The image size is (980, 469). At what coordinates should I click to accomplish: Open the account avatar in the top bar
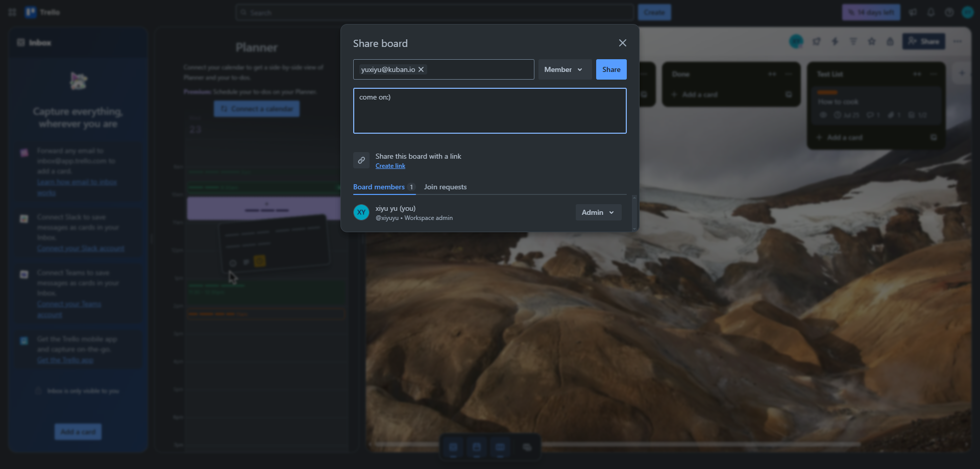tap(967, 12)
